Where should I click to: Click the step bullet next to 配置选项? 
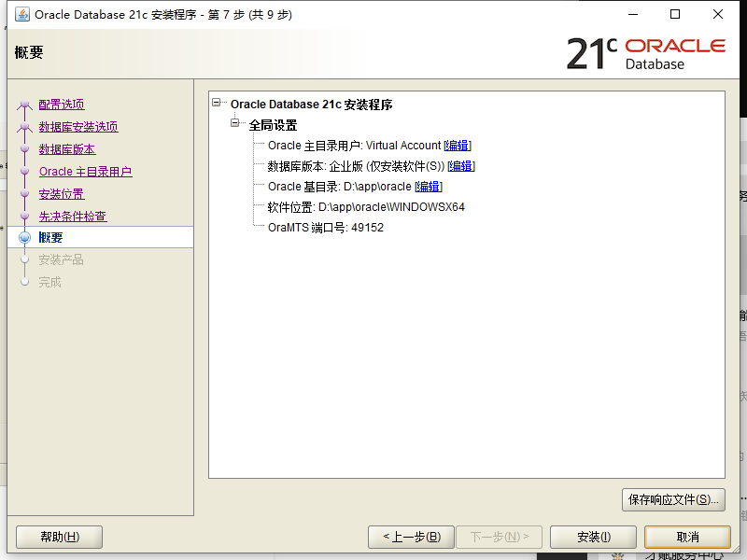[25, 105]
